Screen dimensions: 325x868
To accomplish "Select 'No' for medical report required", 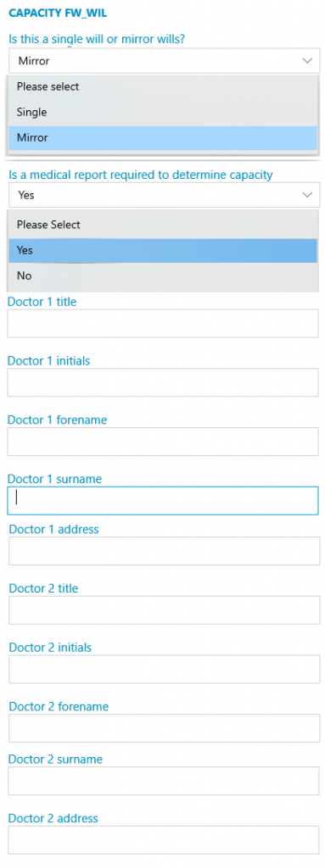I will (163, 275).
